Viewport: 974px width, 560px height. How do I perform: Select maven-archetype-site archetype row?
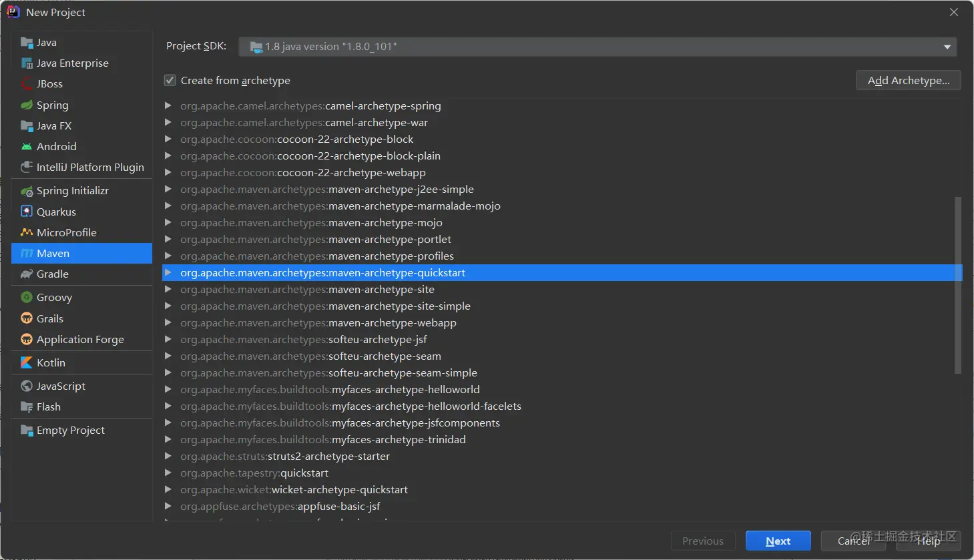(562, 289)
